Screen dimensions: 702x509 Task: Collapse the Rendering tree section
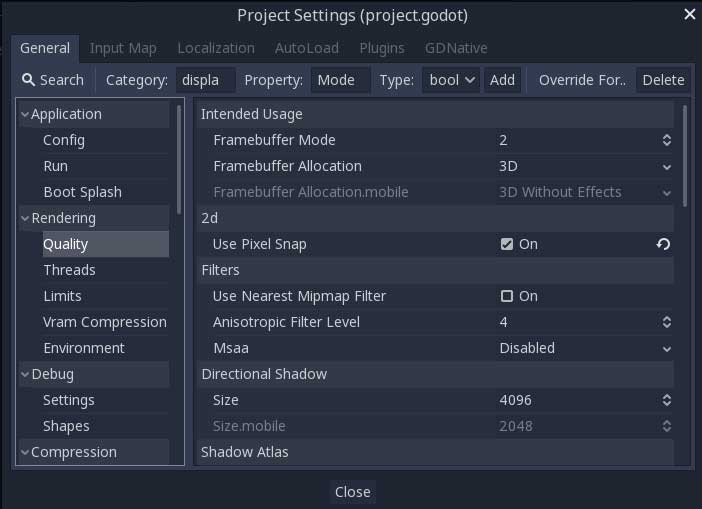(x=25, y=218)
